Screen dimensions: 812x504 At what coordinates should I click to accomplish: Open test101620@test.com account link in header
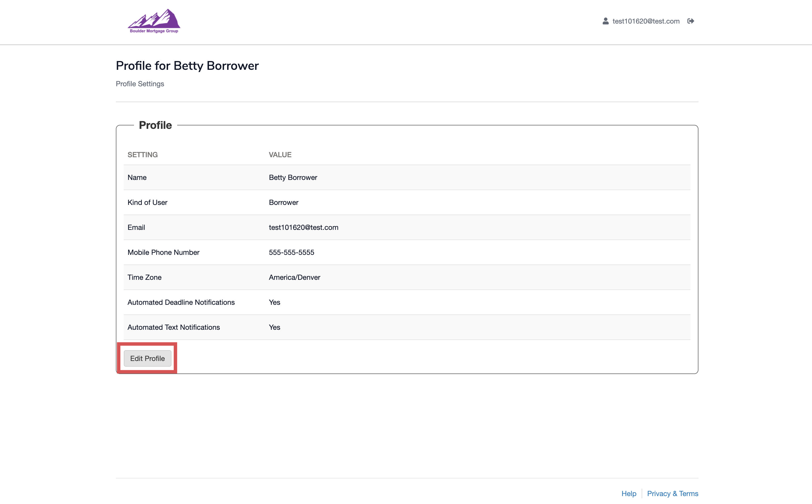(646, 21)
